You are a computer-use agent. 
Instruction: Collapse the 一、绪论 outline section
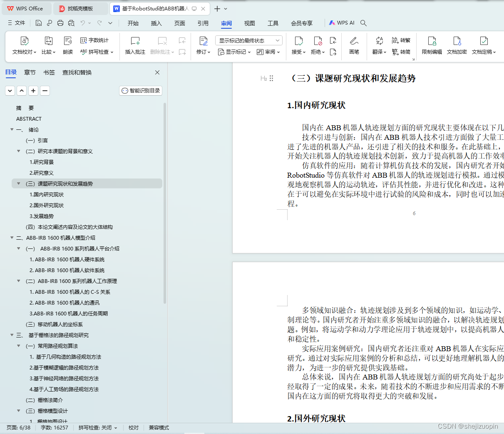(x=12, y=129)
